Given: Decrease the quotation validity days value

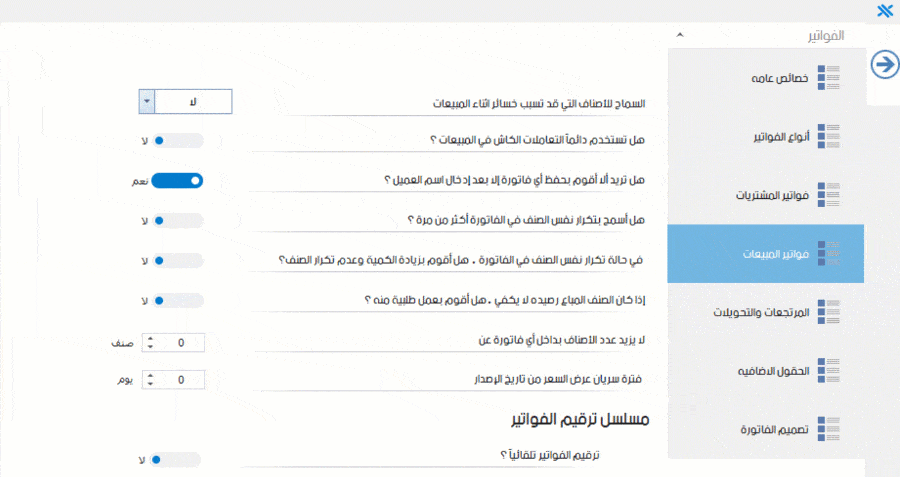Looking at the screenshot, I should [x=150, y=383].
